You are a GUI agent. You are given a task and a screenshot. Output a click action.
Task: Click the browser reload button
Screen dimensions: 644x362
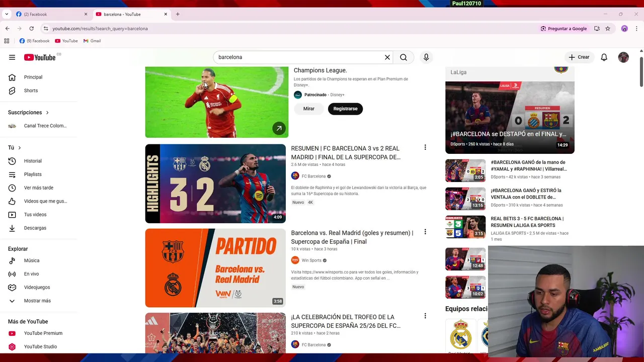(x=31, y=29)
